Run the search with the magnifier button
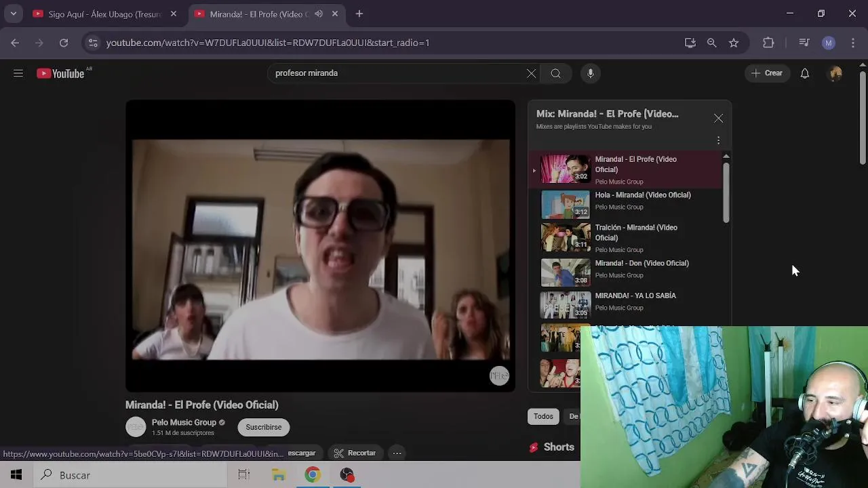 (x=555, y=73)
